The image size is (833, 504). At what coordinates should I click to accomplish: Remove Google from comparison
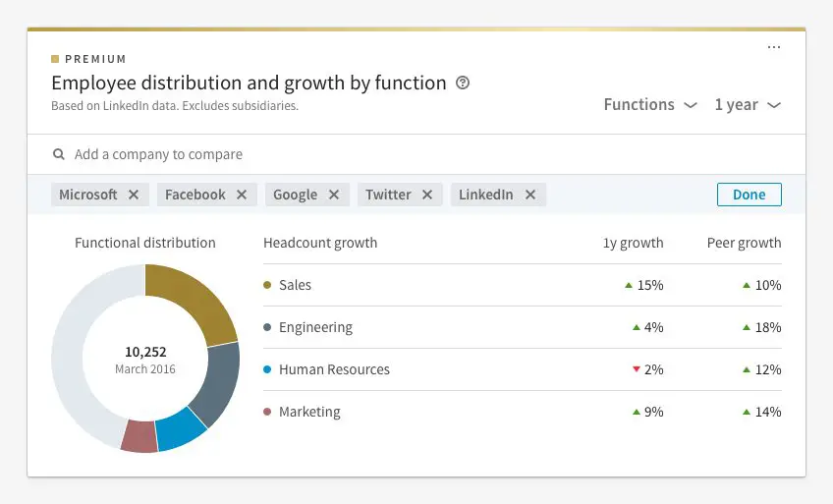click(334, 195)
